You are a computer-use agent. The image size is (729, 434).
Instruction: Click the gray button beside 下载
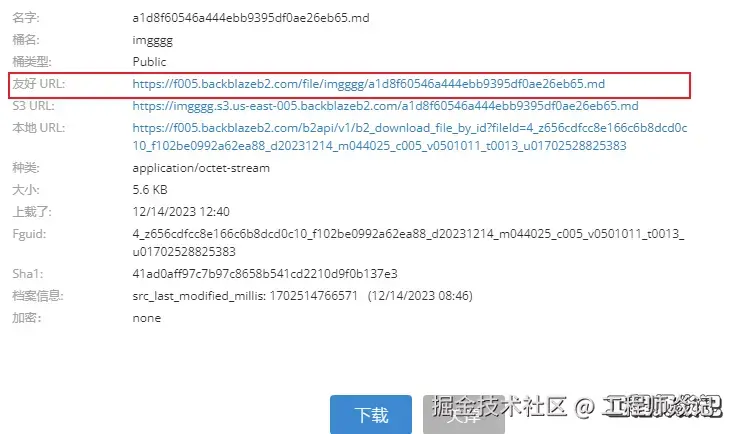click(464, 414)
